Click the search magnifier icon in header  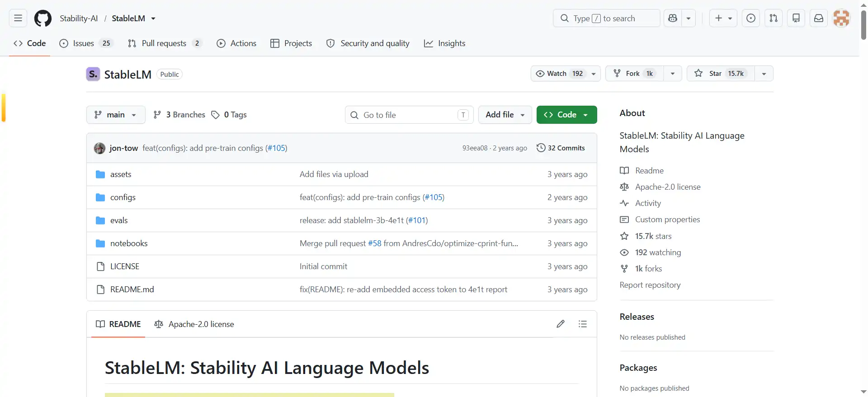pyautogui.click(x=564, y=18)
